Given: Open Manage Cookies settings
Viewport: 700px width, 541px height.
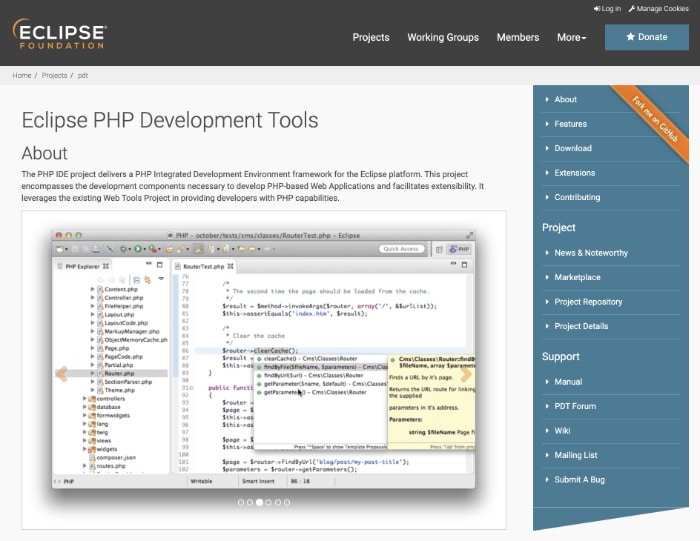Looking at the screenshot, I should (x=659, y=8).
